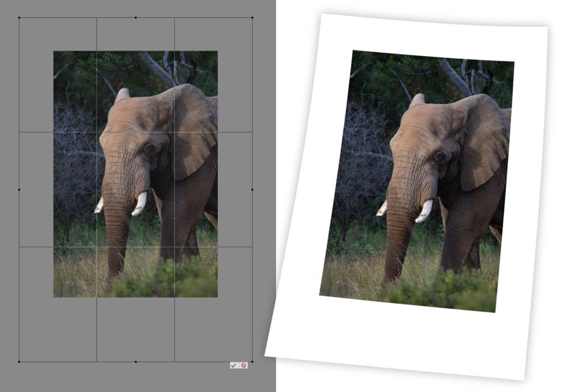Click the lower-right grid line intersection
This screenshot has width=575, height=392.
click(175, 247)
